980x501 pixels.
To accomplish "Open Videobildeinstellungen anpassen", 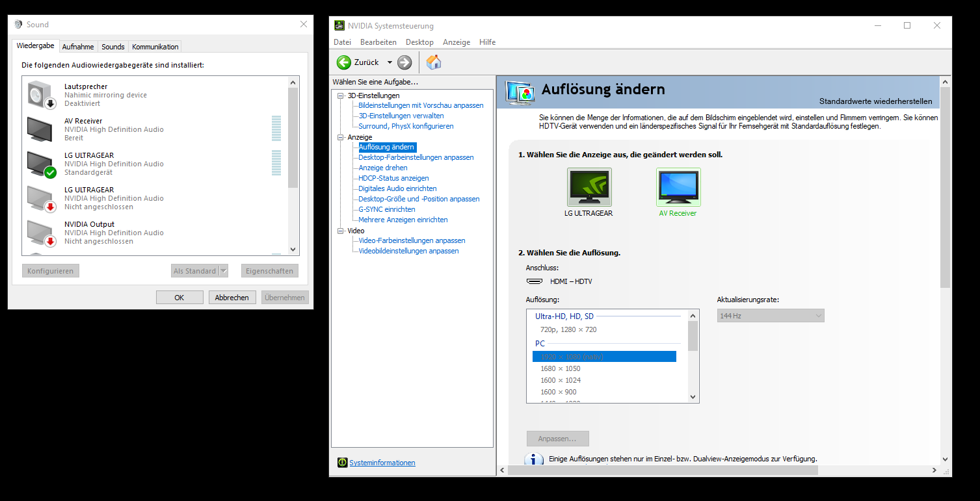I will [408, 251].
